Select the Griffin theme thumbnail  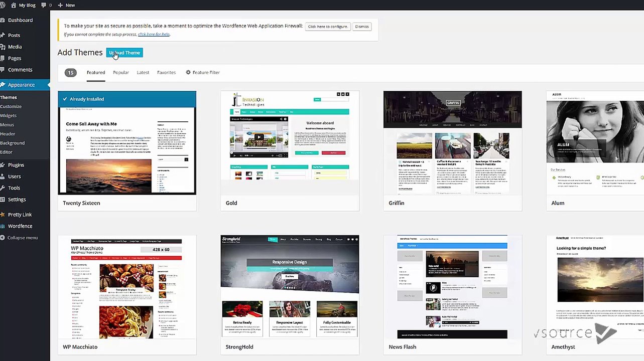tap(453, 143)
